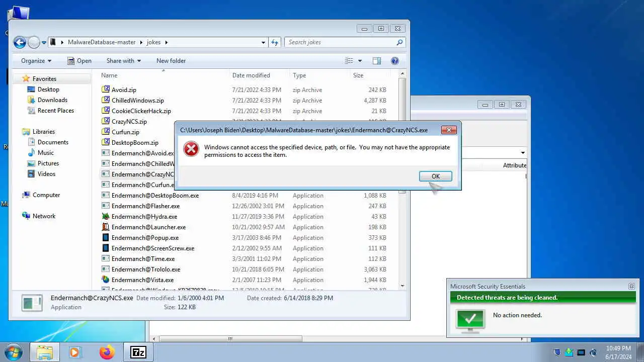Click horizontal scrollbar of the background window
This screenshot has height=362, width=644.
point(230,339)
